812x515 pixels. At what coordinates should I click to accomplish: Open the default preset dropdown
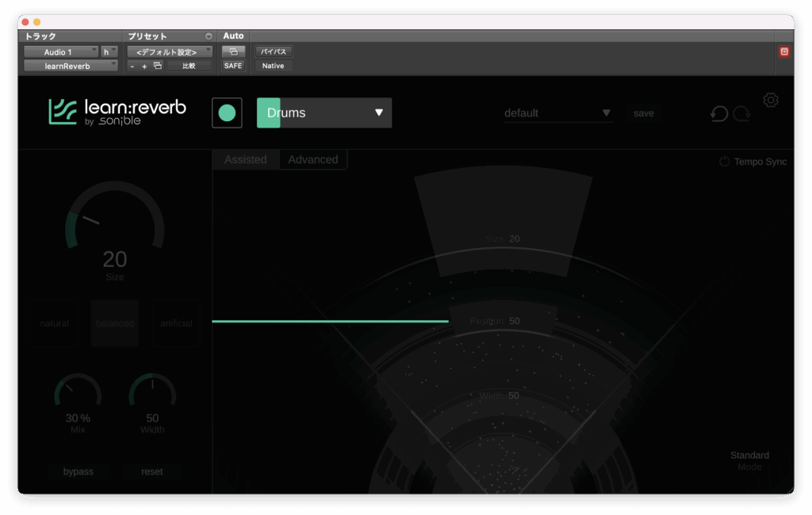coord(558,113)
